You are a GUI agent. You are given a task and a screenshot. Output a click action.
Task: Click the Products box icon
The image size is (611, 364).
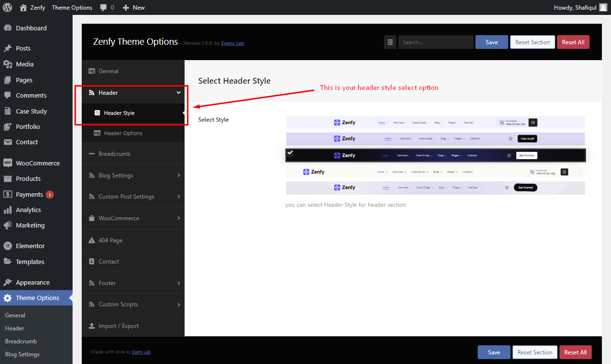tap(8, 178)
